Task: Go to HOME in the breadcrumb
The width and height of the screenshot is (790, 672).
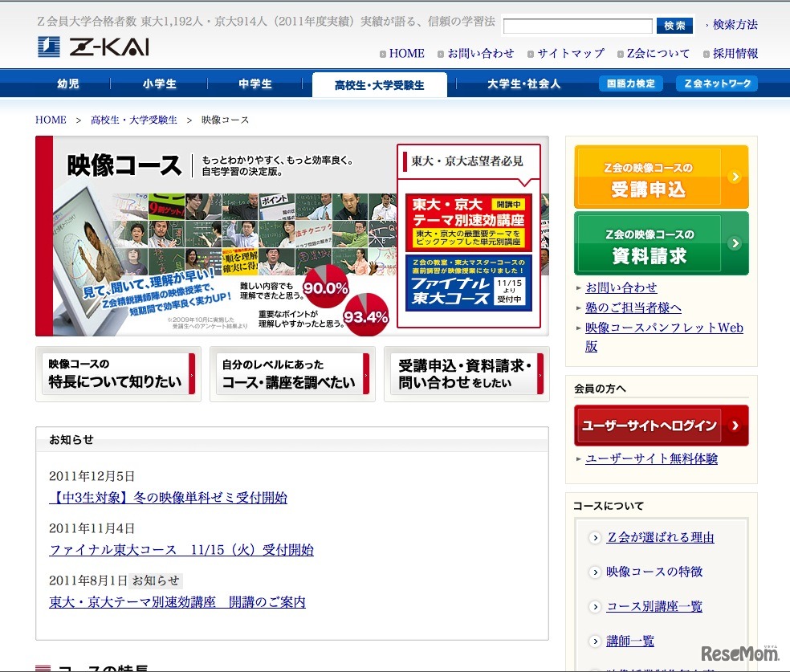Action: pos(51,120)
